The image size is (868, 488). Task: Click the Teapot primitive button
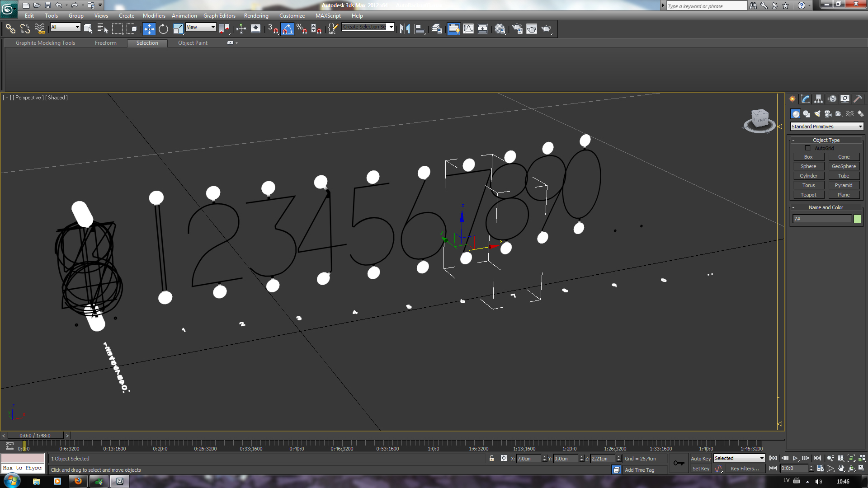pos(808,195)
